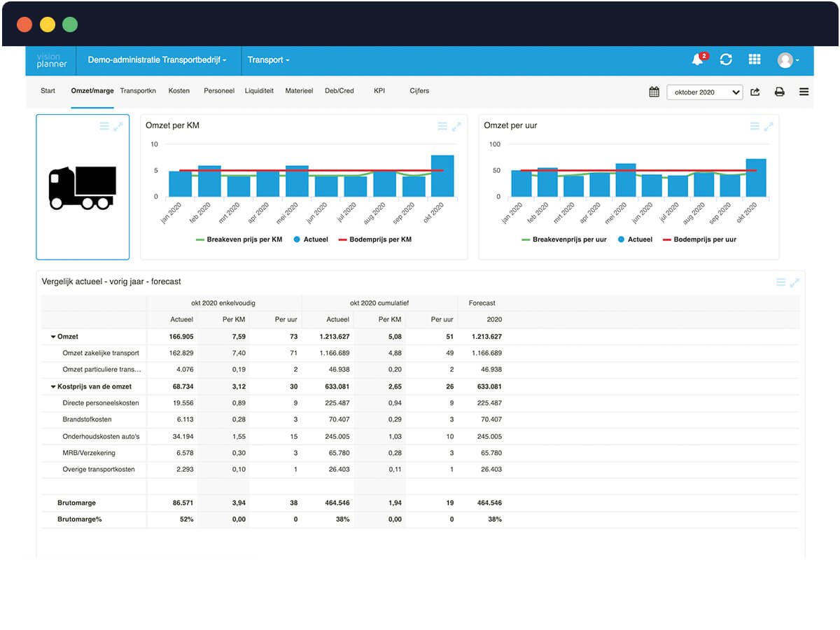This screenshot has height=630, width=840.
Task: Open the Deb/Cred tab
Action: 339,91
